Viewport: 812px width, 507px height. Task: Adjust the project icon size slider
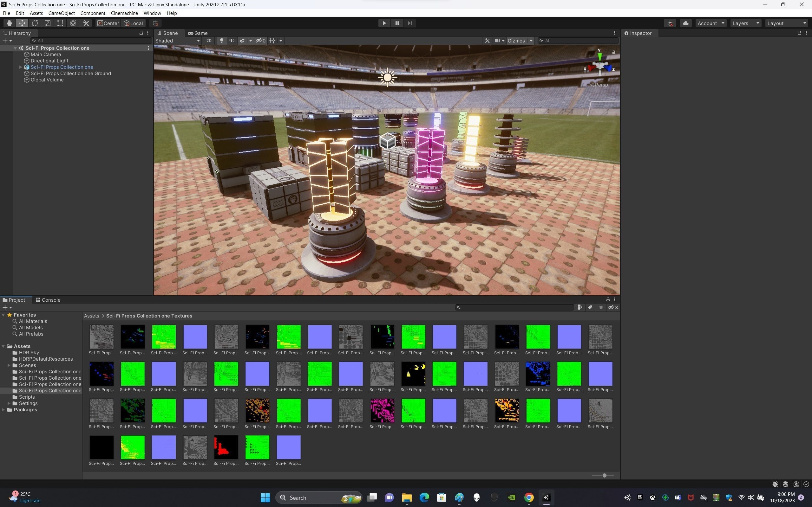click(x=604, y=476)
